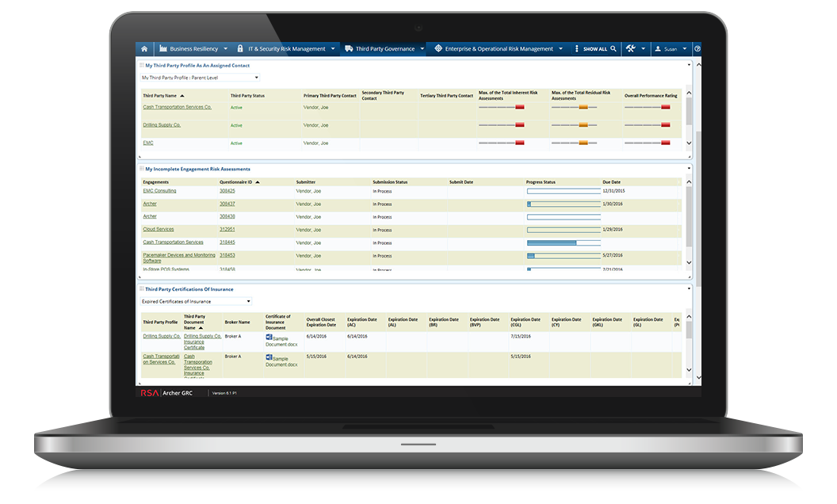837x504 pixels.
Task: Click the Due Date column header
Action: pos(612,182)
